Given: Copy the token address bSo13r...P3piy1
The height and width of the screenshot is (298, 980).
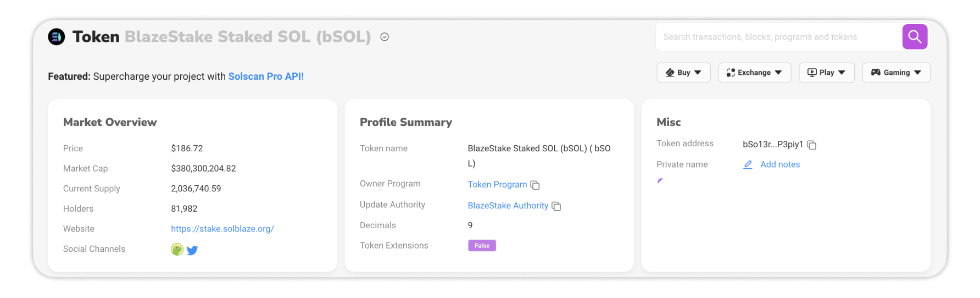Looking at the screenshot, I should pyautogui.click(x=811, y=145).
